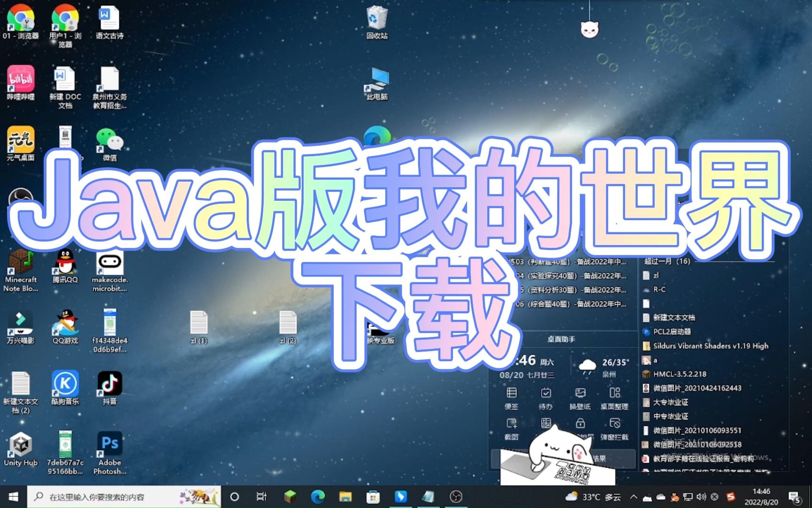Open the 抖音 TikTok shortcut
Image resolution: width=812 pixels, height=508 pixels.
pyautogui.click(x=109, y=388)
